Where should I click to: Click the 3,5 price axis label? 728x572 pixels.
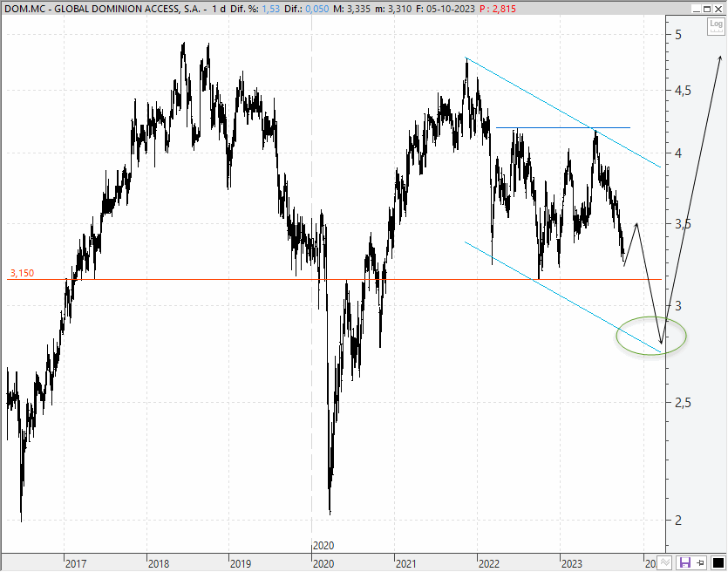(x=684, y=224)
